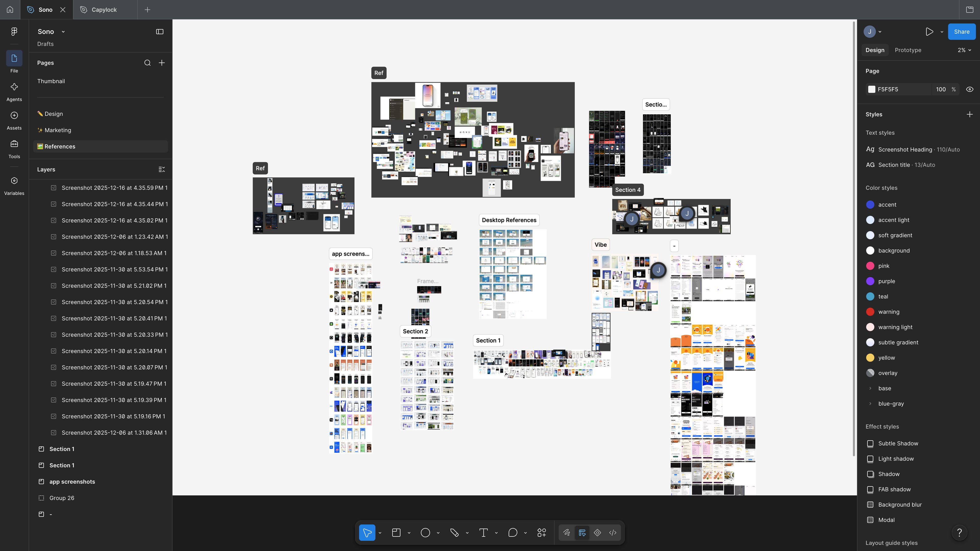Select the Comment tool

(512, 532)
